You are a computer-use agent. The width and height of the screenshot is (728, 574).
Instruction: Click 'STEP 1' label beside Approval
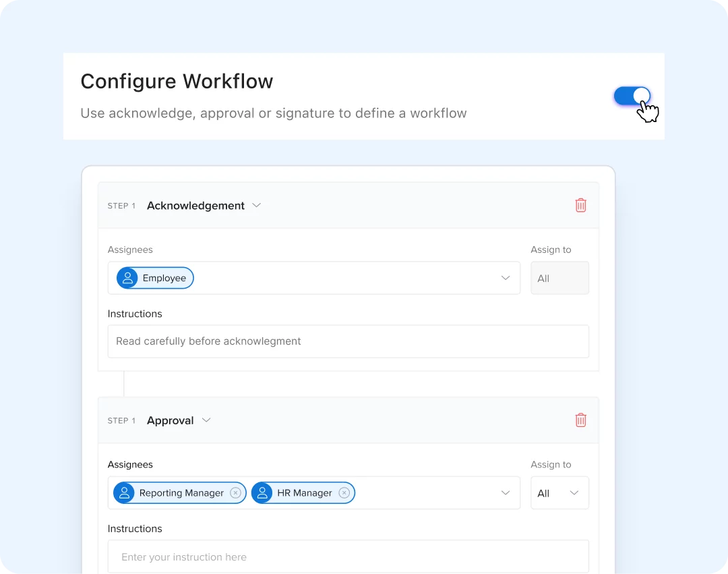[121, 421]
